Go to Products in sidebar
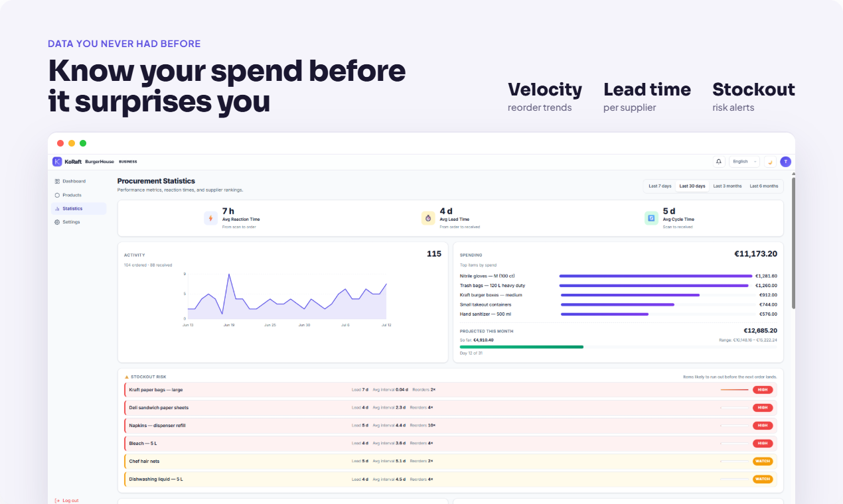The height and width of the screenshot is (504, 843). 78,195
